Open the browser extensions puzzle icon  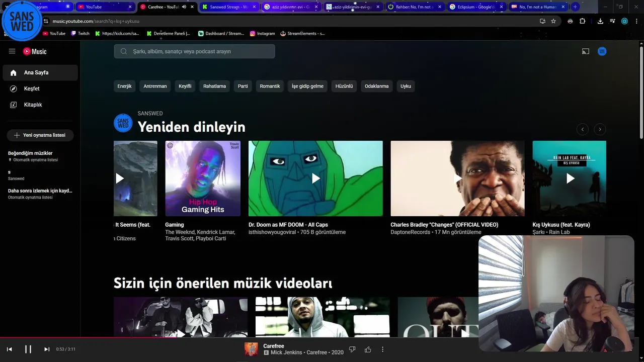[583, 21]
